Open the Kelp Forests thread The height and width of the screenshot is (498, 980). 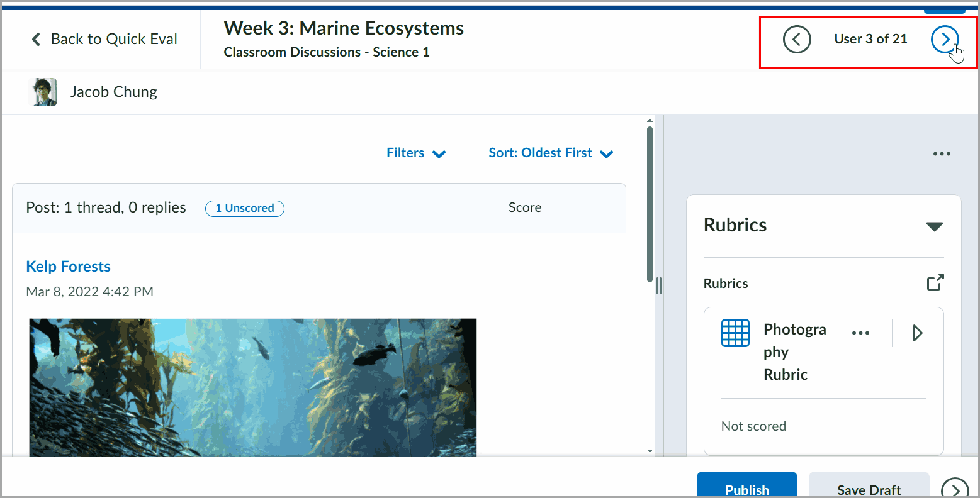click(x=68, y=267)
